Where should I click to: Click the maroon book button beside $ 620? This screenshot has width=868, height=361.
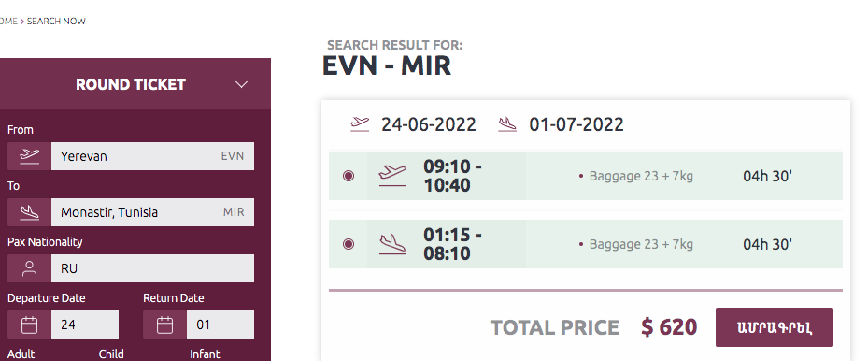coord(774,327)
